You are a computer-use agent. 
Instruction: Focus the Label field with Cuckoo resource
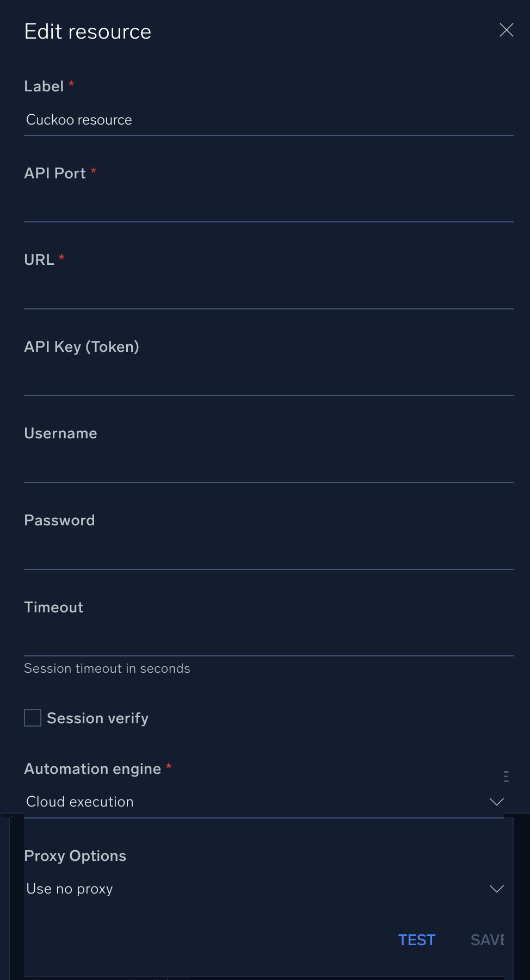tap(269, 120)
